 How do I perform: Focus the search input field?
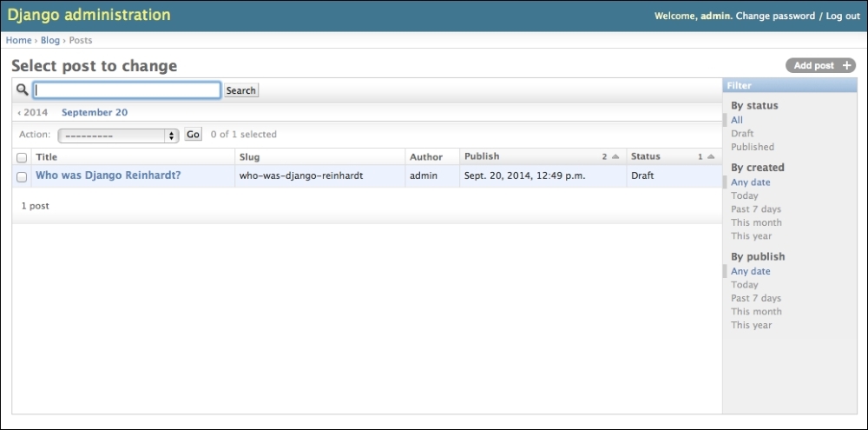pos(127,90)
